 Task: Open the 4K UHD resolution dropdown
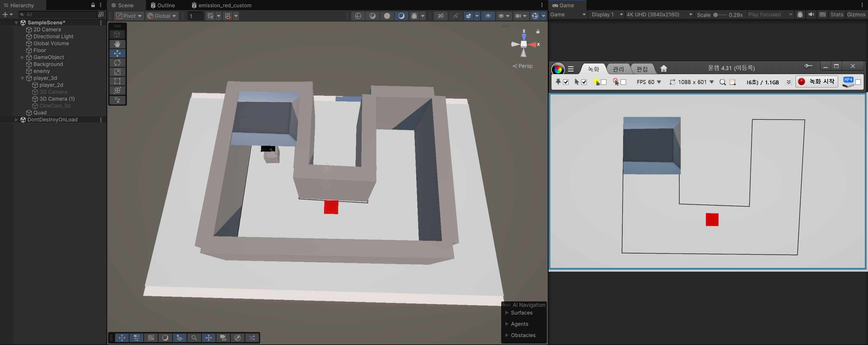(659, 14)
